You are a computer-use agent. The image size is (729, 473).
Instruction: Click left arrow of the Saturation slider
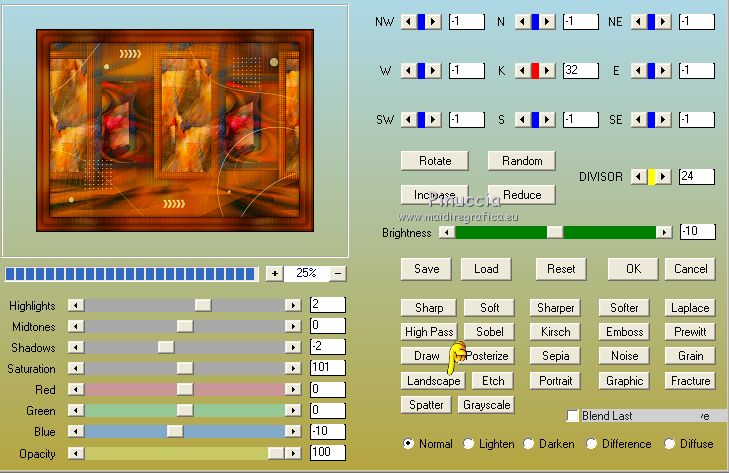point(75,368)
